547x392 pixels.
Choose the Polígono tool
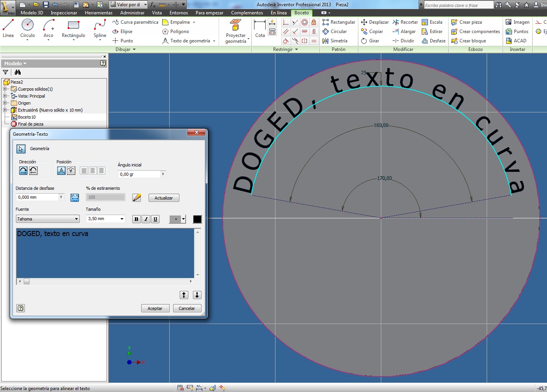[175, 31]
